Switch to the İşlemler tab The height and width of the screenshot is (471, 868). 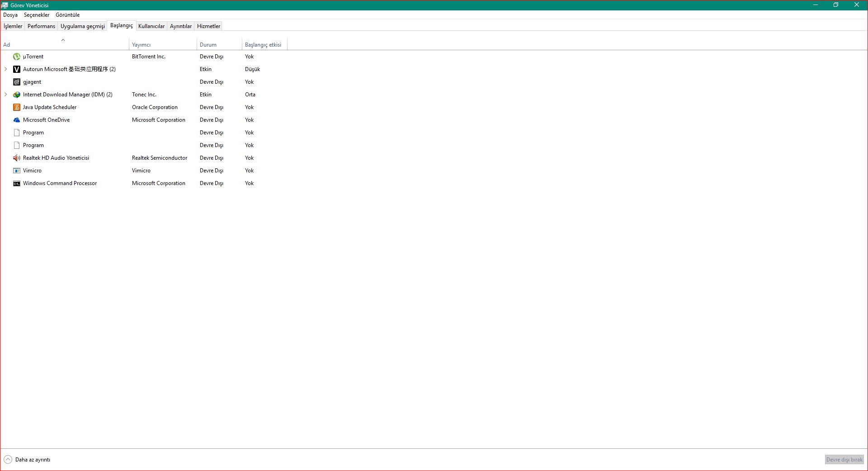point(13,26)
